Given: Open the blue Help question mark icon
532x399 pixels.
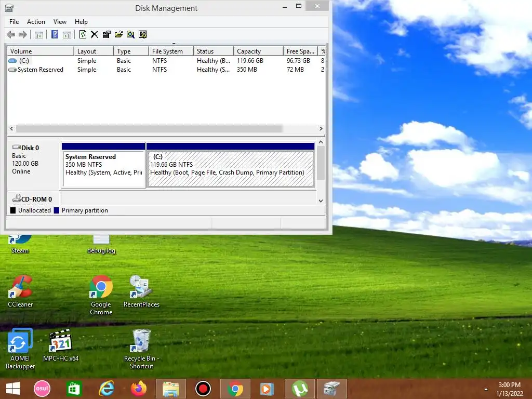Looking at the screenshot, I should pyautogui.click(x=55, y=34).
